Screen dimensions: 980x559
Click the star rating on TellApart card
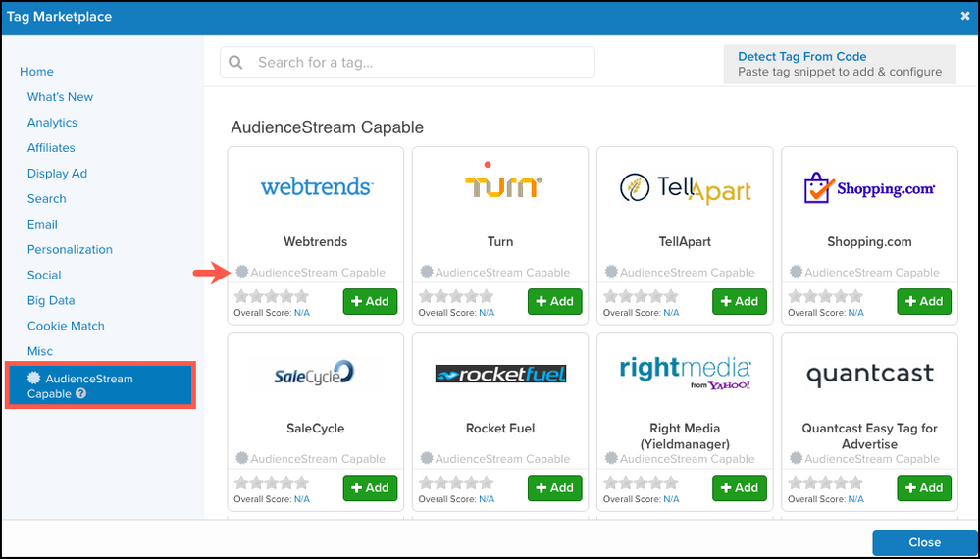point(641,296)
